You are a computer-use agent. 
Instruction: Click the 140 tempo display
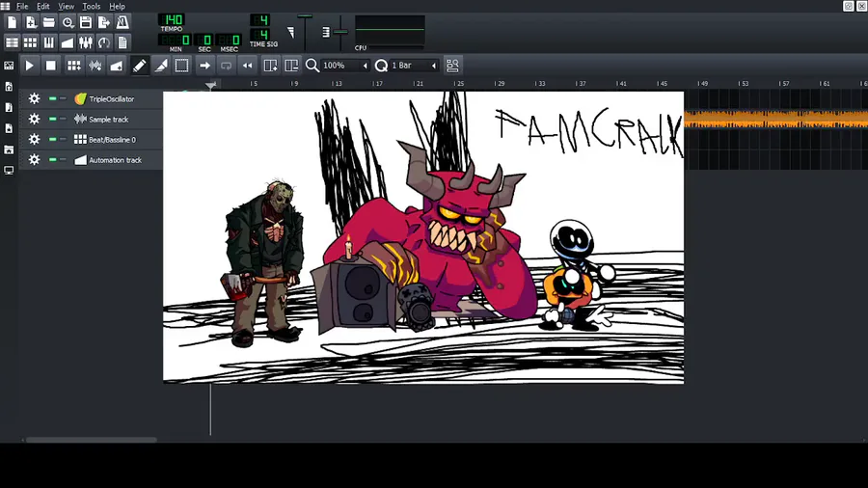173,20
